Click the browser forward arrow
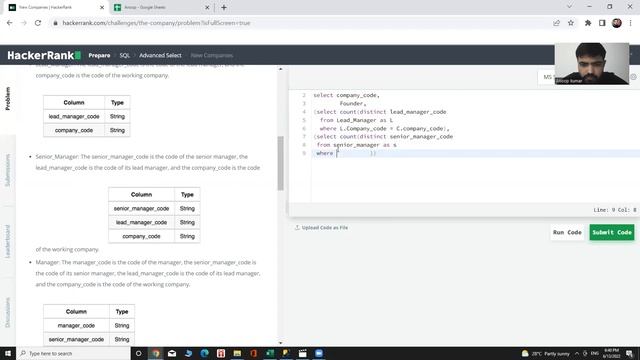This screenshot has width=640, height=360. 24,23
